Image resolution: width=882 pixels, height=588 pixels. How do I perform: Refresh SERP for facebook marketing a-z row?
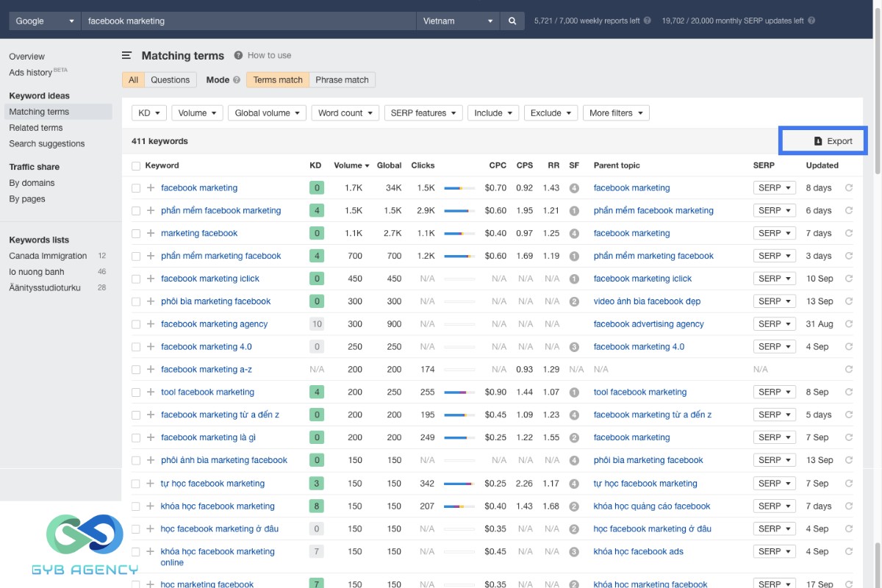(x=849, y=369)
